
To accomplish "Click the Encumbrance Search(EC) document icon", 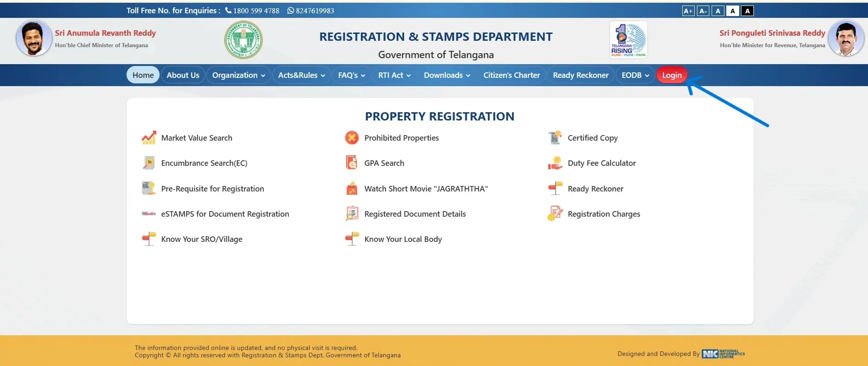I will (x=149, y=163).
